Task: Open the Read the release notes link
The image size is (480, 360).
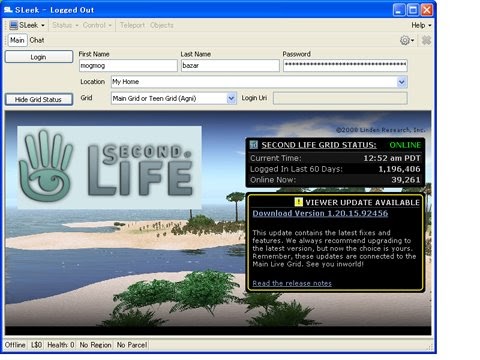Action: tap(292, 283)
